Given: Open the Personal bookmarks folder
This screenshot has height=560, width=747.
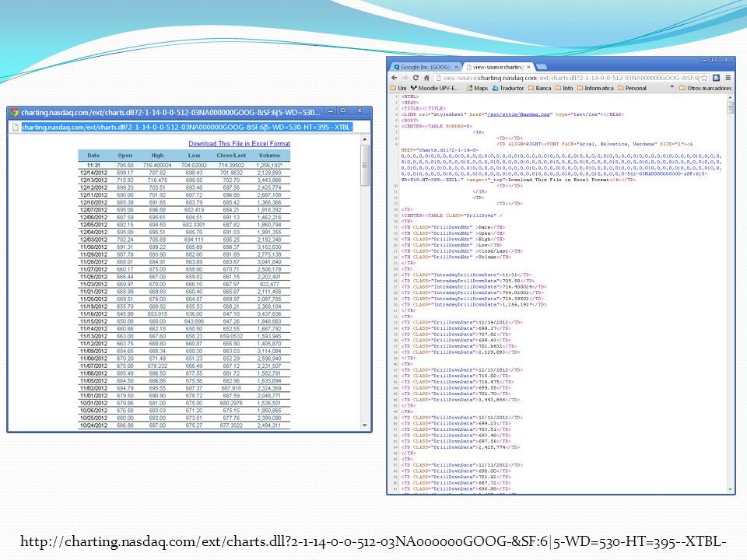Looking at the screenshot, I should [x=632, y=88].
